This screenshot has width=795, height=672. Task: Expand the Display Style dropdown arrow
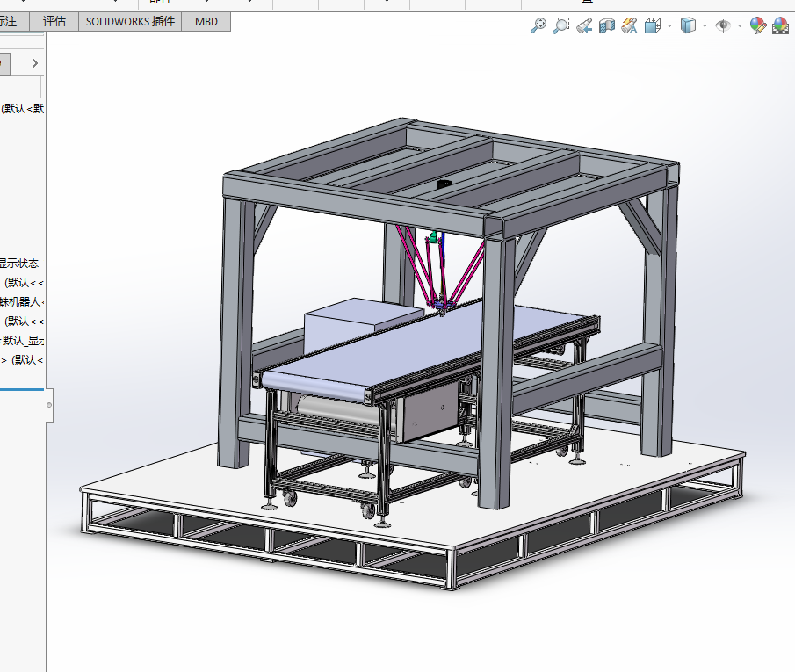click(x=705, y=25)
